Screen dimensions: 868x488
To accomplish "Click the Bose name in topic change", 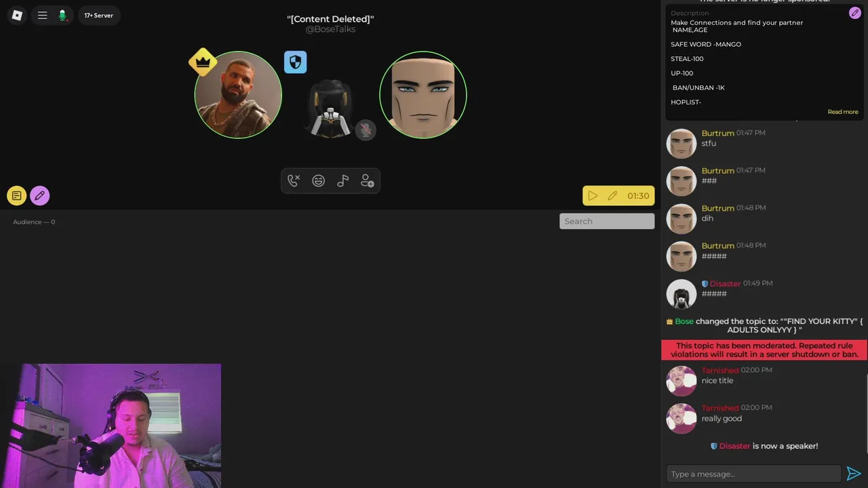I will coord(684,321).
